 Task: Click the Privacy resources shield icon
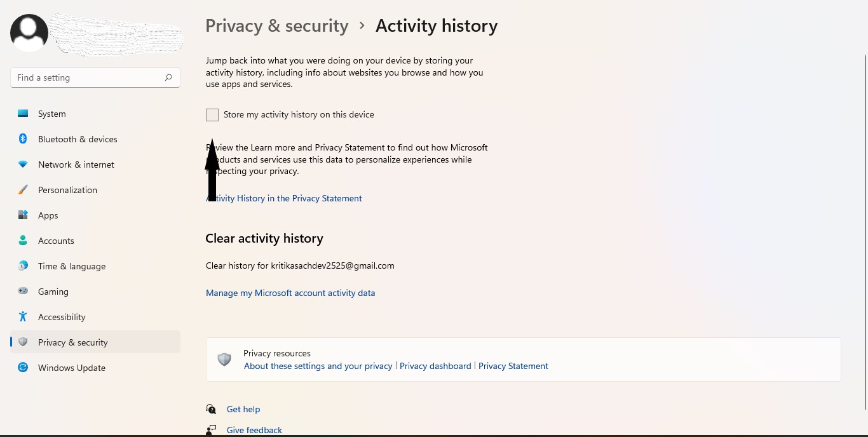pyautogui.click(x=224, y=360)
